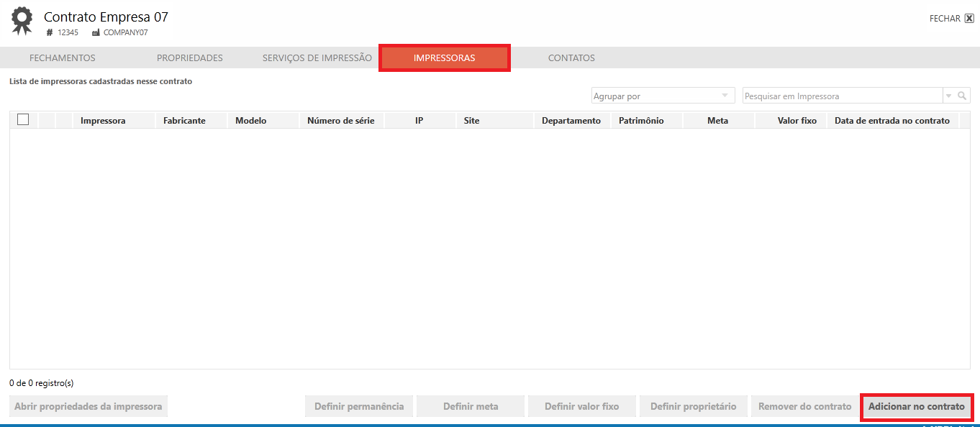980x427 pixels.
Task: Go to the Serviços de Impressão tab
Action: (x=317, y=58)
